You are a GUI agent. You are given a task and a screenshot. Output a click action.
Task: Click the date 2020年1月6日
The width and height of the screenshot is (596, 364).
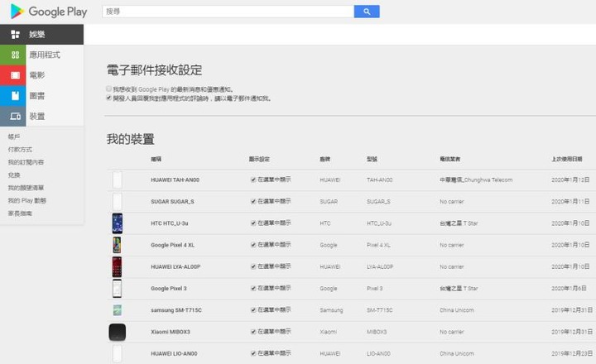pyautogui.click(x=569, y=289)
